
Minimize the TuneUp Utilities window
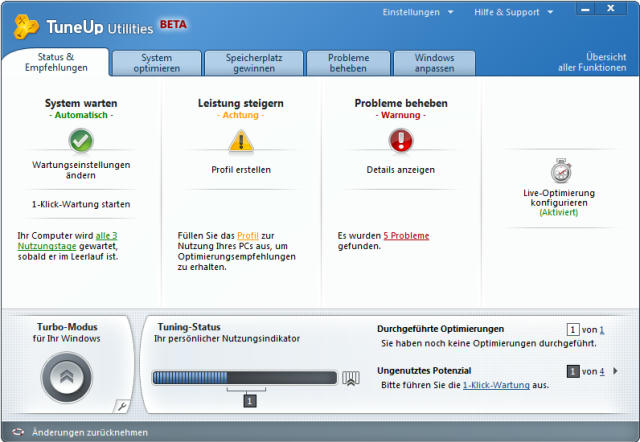coord(585,9)
